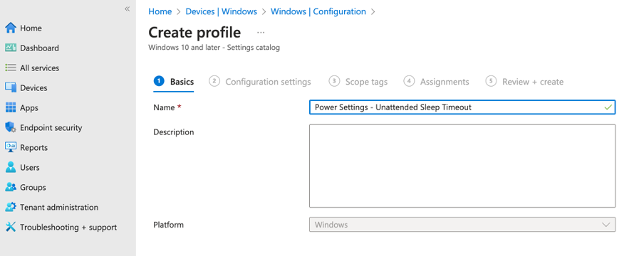Open Tenant administration in the sidebar
The width and height of the screenshot is (644, 256).
pyautogui.click(x=59, y=207)
